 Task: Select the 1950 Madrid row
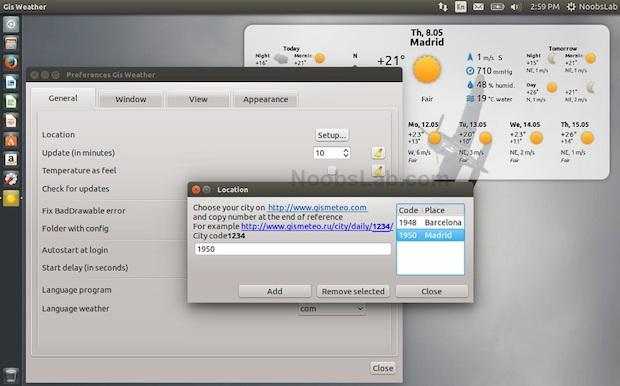pyautogui.click(x=430, y=235)
